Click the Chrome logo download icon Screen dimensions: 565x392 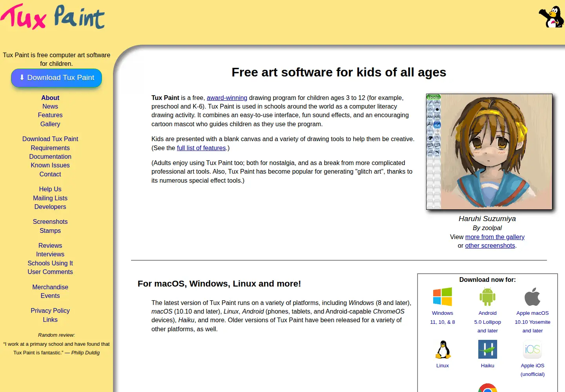[x=487, y=388]
